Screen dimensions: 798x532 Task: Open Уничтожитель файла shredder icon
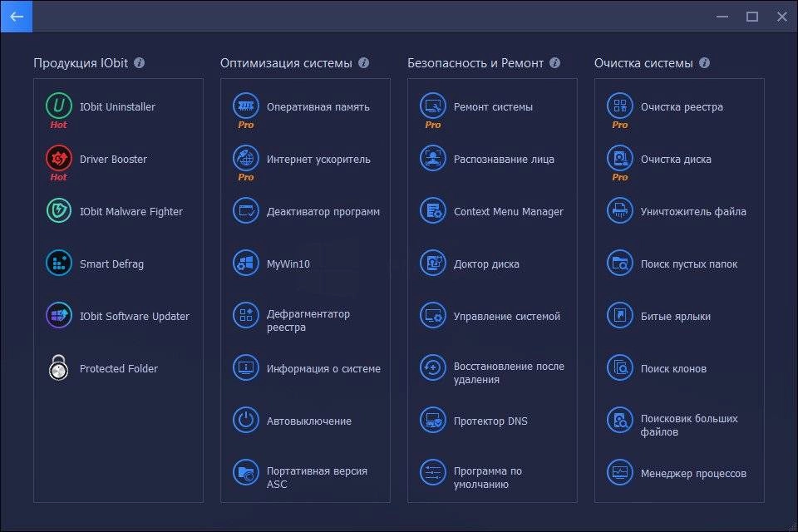click(620, 211)
